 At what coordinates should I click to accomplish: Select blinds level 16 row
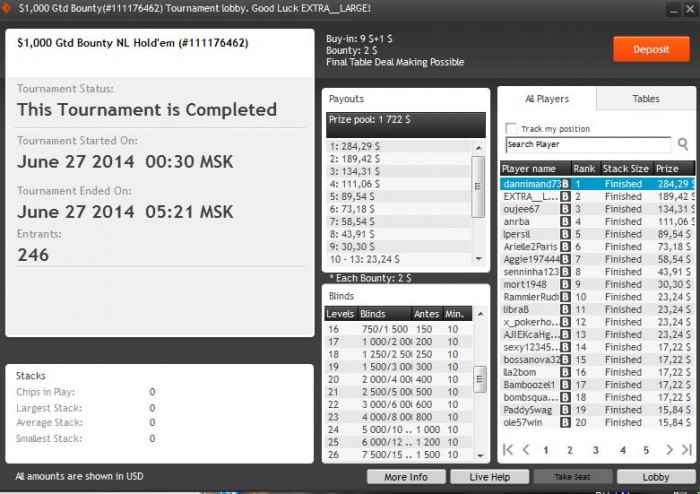398,329
